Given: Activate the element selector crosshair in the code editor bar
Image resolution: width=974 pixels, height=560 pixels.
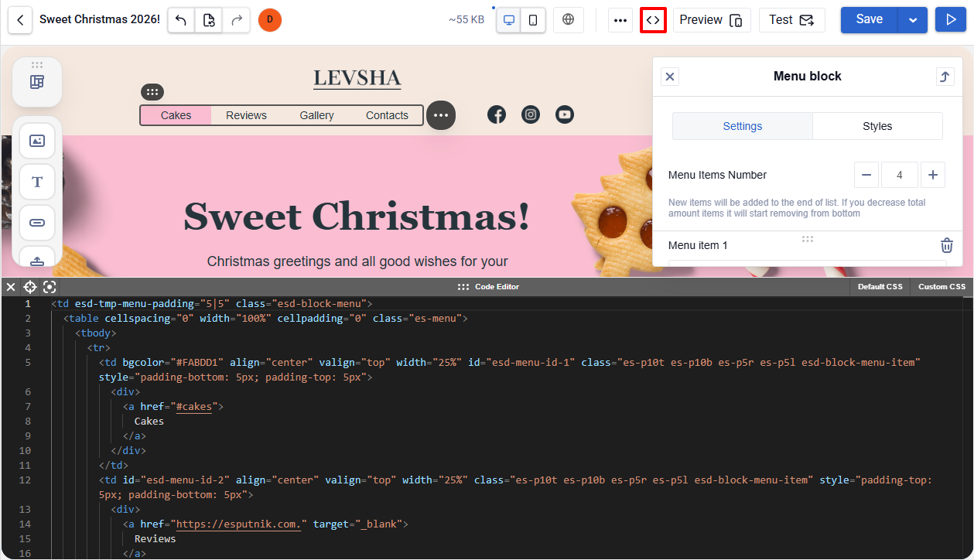Looking at the screenshot, I should click(30, 286).
